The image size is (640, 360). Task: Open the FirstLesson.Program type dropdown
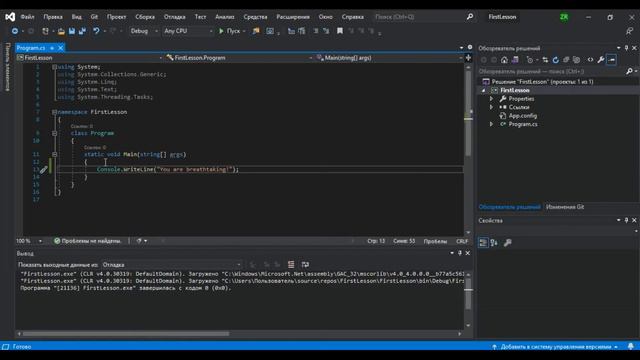point(239,58)
